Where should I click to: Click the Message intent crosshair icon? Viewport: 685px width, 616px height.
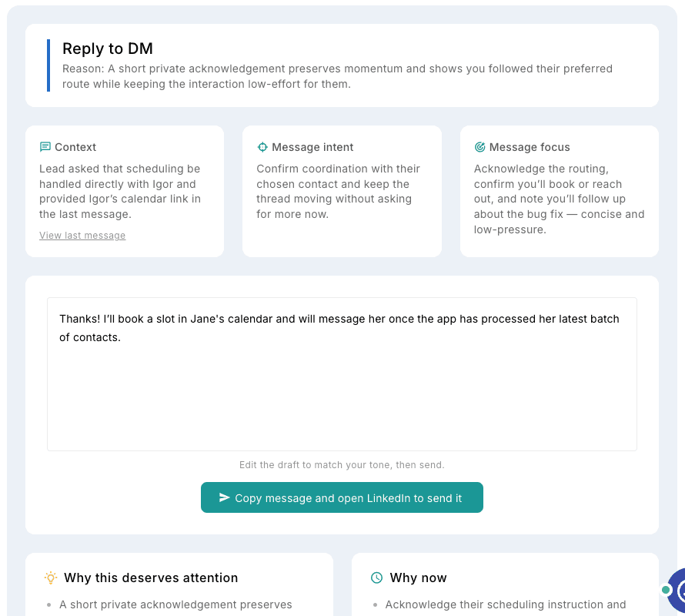tap(262, 147)
